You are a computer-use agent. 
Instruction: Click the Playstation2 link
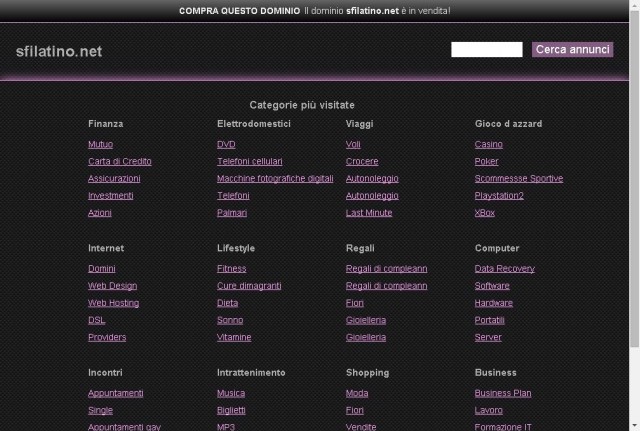click(499, 196)
